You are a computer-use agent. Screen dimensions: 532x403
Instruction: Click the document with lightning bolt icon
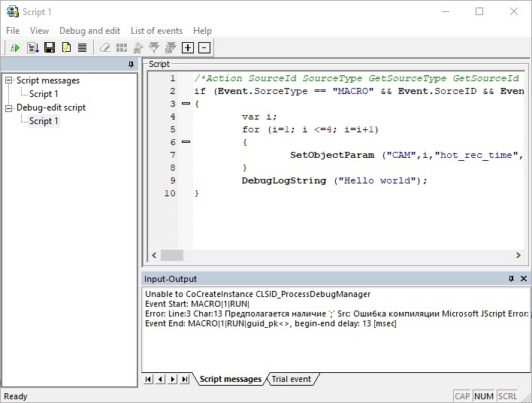coord(66,48)
